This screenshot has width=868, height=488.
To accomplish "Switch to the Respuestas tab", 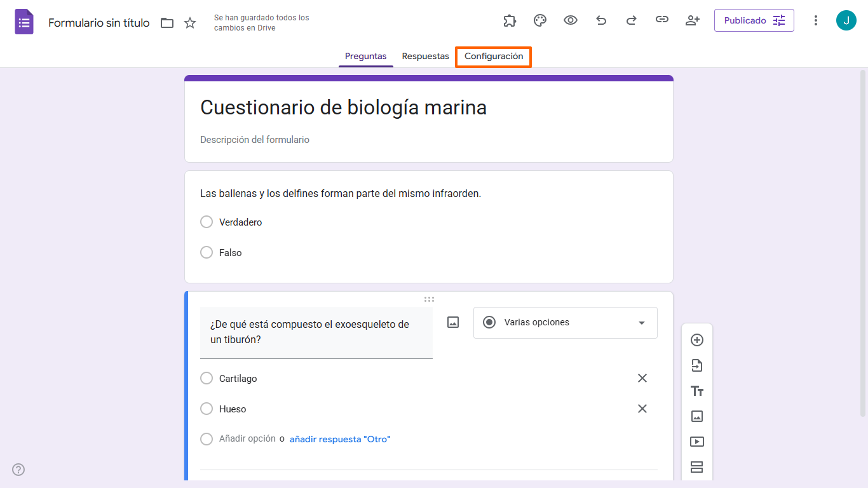I will [424, 56].
